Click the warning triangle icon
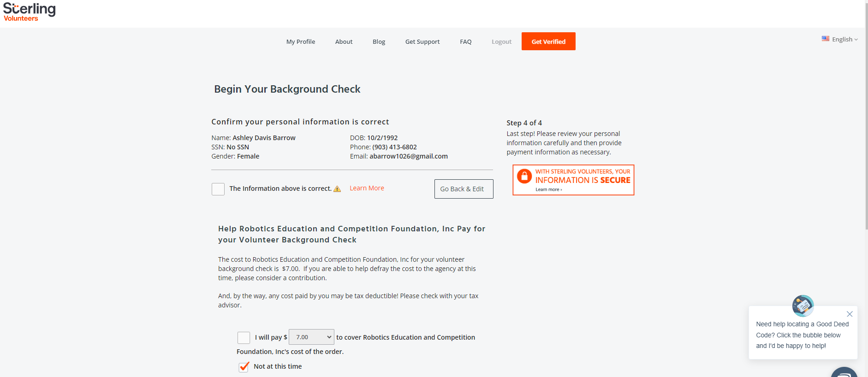The height and width of the screenshot is (377, 868). coord(337,189)
